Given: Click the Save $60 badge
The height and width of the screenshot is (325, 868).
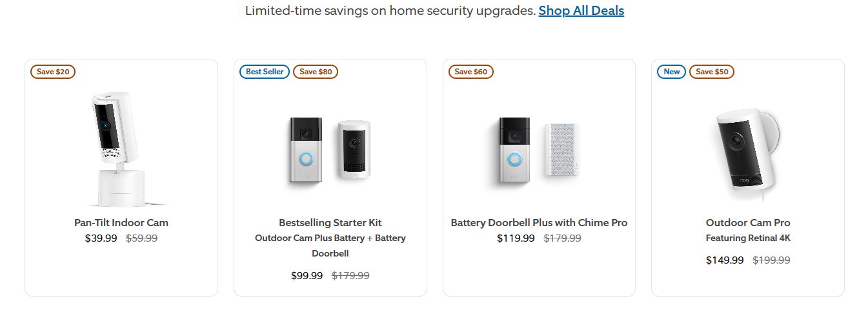Looking at the screenshot, I should [x=471, y=72].
